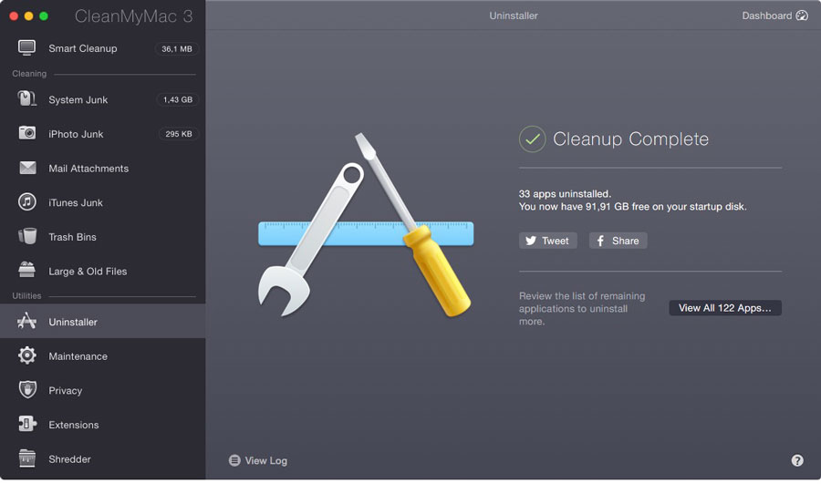Click the 295 KB size badge
This screenshot has width=821, height=504.
tap(179, 134)
